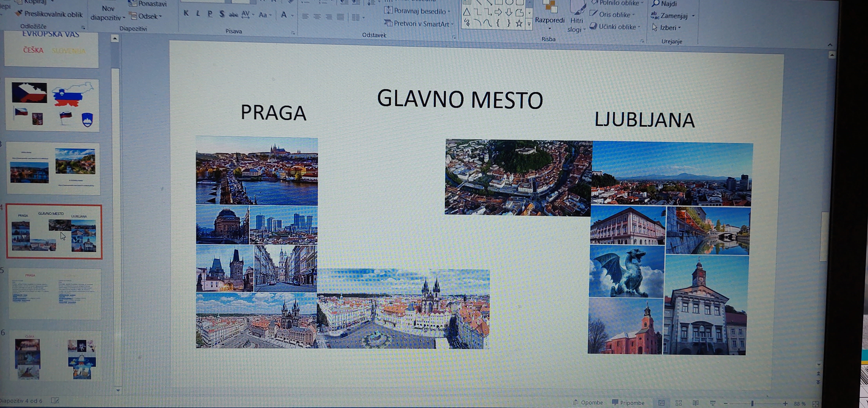868x408 pixels.
Task: Switch to Slide Sorter view
Action: tap(679, 403)
